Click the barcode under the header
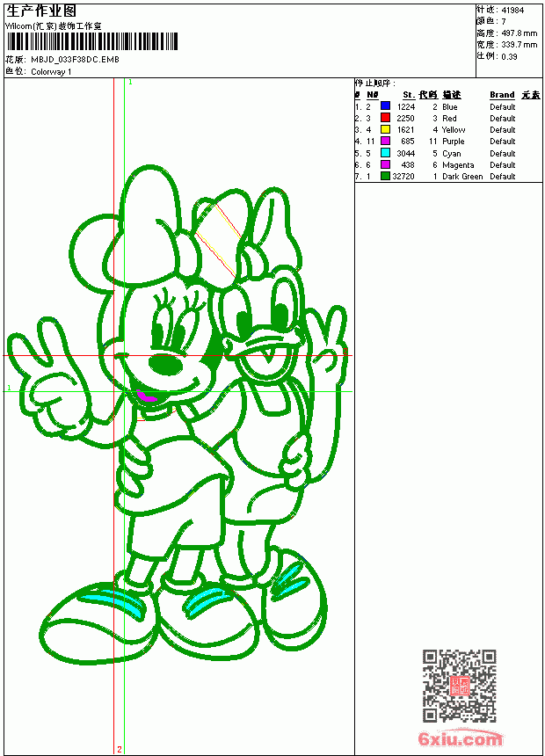Viewport: 545px width, 756px height. (91, 41)
